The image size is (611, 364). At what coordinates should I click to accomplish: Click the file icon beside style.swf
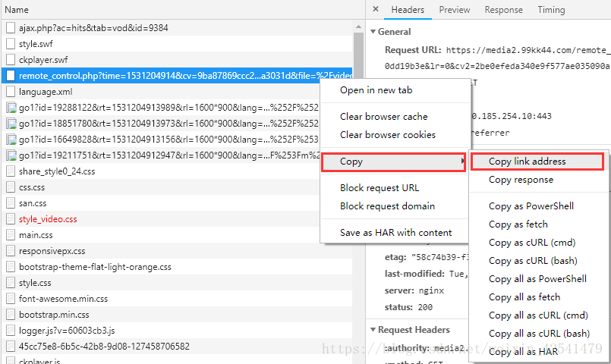pos(11,43)
